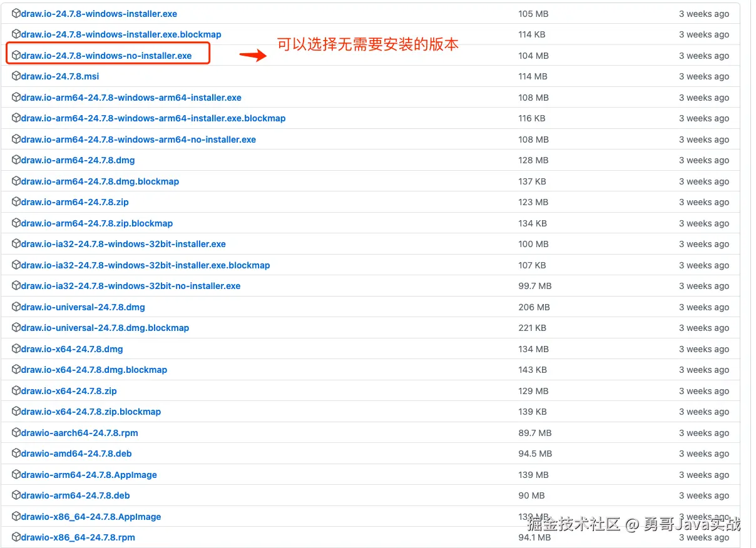Viewport: 756px width, 548px height.
Task: Open draw.io-ia32-24.7.8-windows-32bit-installer.exe.blockmap link
Action: click(146, 265)
